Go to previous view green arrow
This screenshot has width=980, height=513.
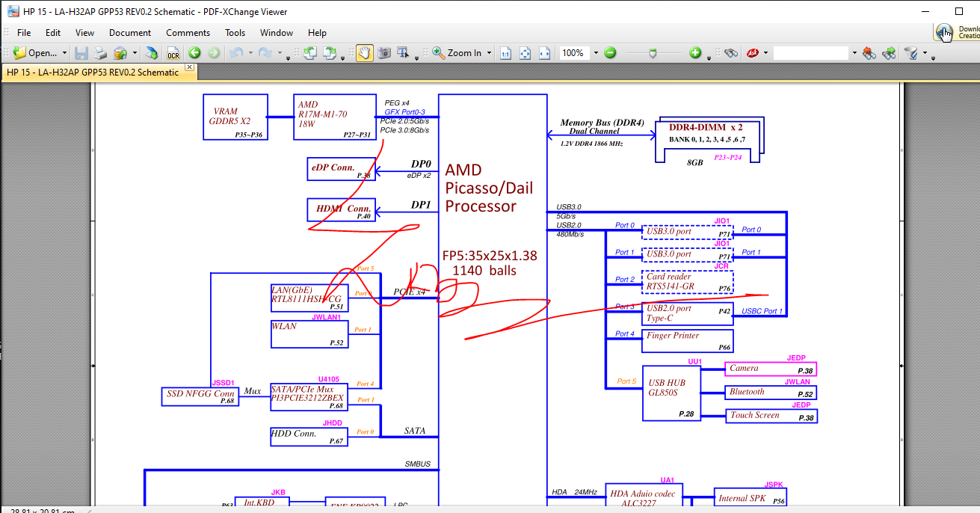[194, 53]
